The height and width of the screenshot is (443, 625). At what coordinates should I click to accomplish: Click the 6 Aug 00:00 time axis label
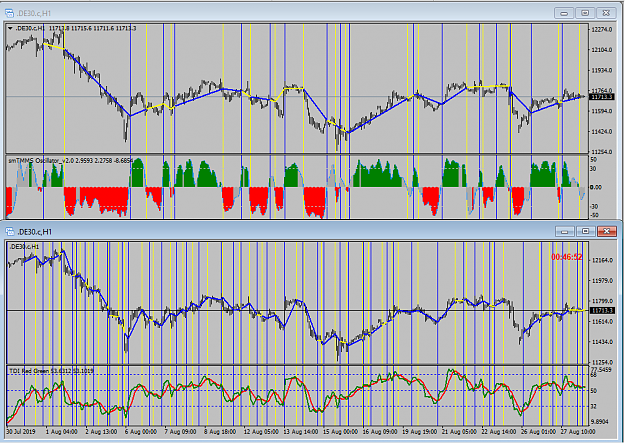tap(141, 432)
